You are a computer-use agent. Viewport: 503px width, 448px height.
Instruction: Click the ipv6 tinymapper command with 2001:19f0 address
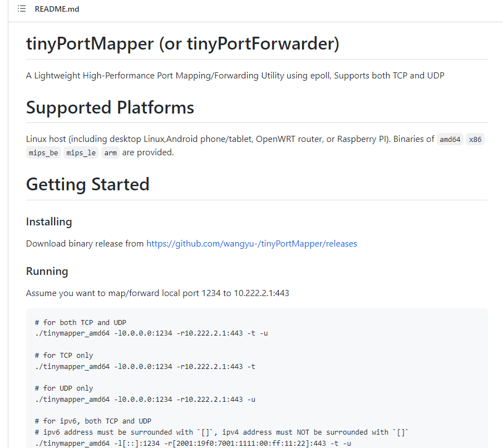coord(193,443)
